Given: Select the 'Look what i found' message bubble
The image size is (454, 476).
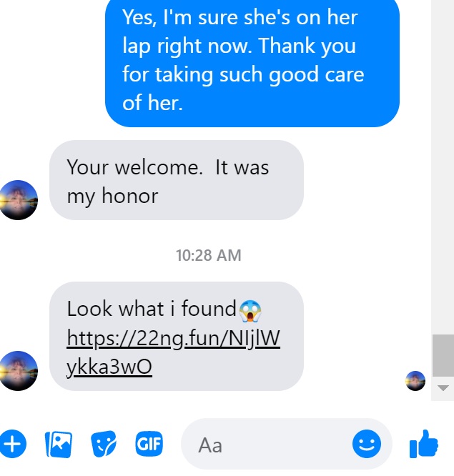Looking at the screenshot, I should 177,336.
